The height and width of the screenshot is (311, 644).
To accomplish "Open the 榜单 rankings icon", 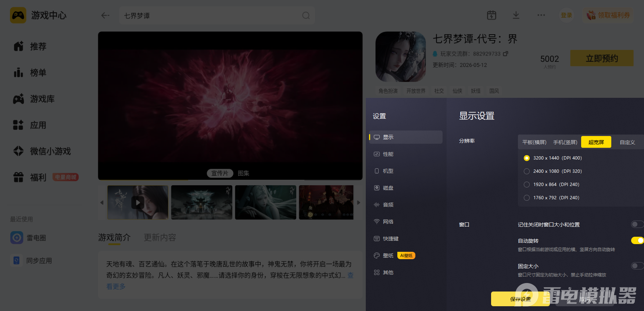I will click(x=18, y=72).
